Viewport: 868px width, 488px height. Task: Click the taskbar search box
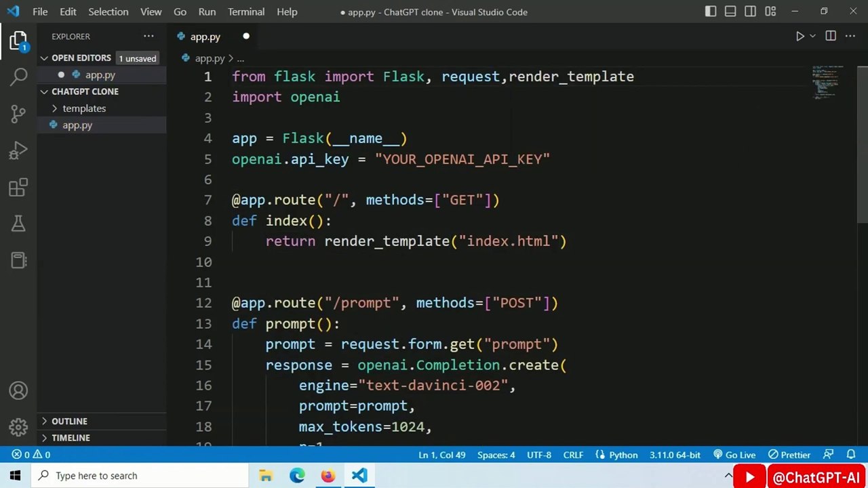140,476
